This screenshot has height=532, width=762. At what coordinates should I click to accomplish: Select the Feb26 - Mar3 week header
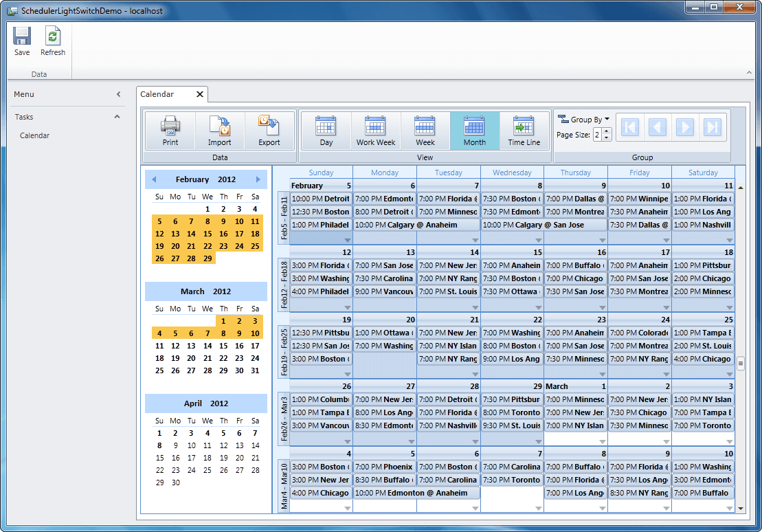point(284,419)
